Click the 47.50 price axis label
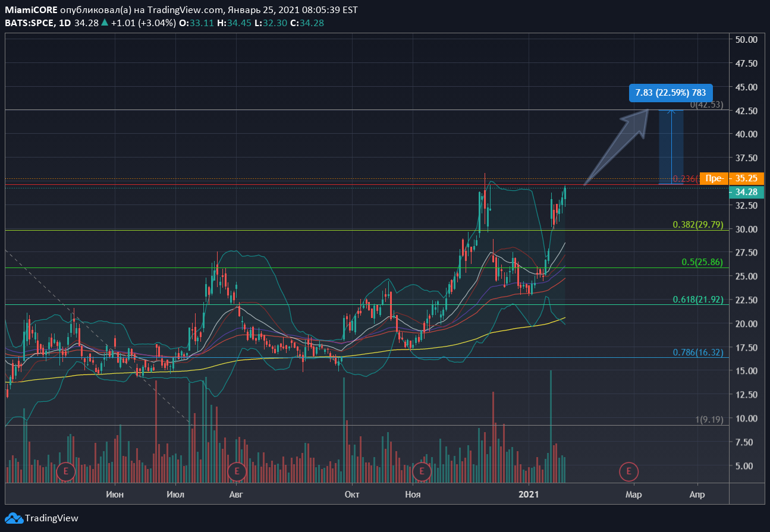Viewport: 770px width, 532px height. point(746,64)
